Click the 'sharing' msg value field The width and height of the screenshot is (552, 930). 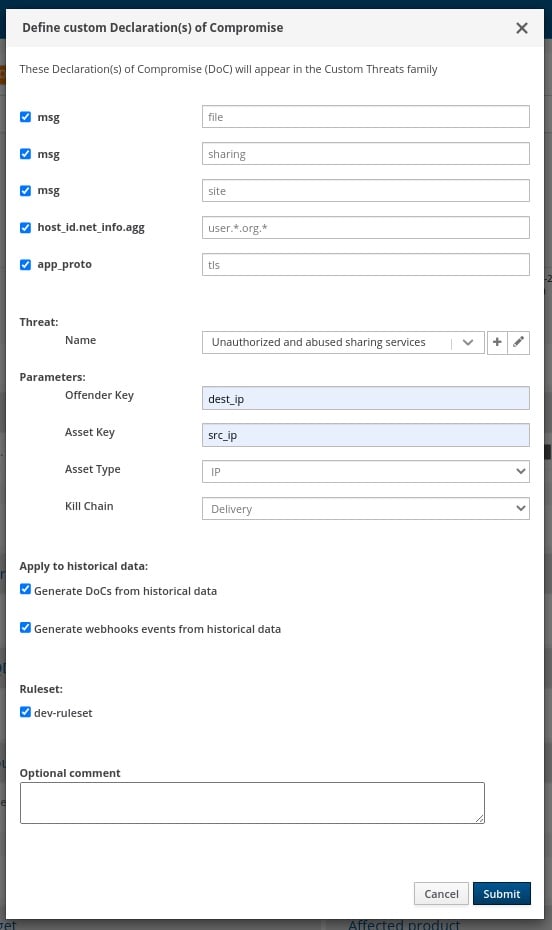(x=366, y=154)
